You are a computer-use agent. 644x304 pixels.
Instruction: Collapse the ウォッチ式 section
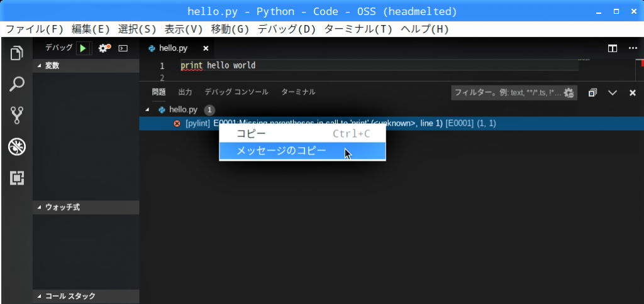tap(40, 207)
